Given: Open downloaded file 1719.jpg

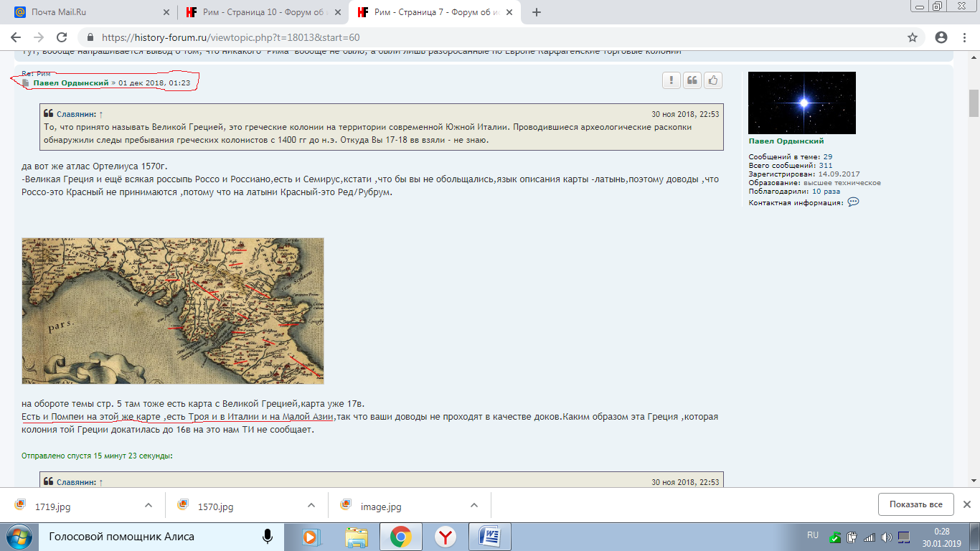Looking at the screenshot, I should 52,507.
